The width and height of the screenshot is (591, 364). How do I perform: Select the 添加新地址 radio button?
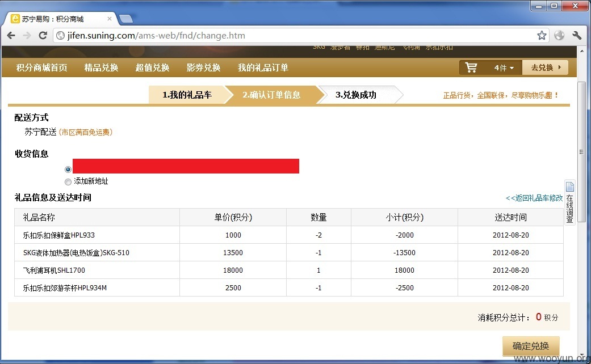(x=68, y=182)
